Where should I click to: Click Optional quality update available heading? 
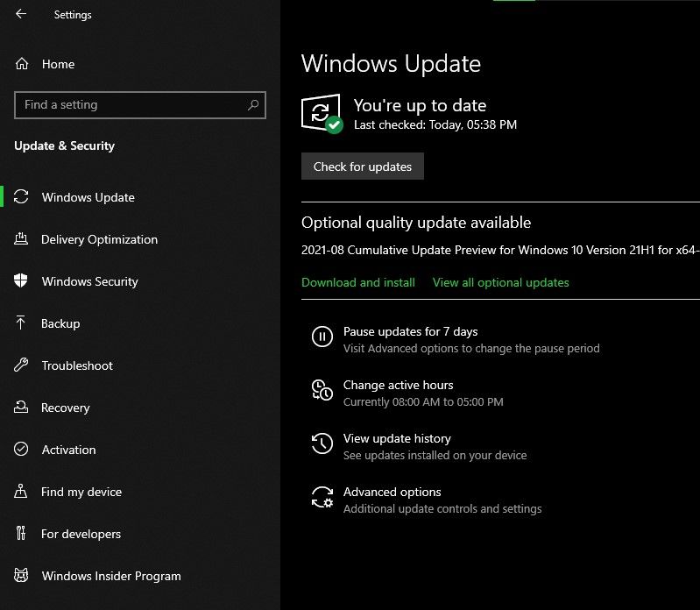point(416,223)
